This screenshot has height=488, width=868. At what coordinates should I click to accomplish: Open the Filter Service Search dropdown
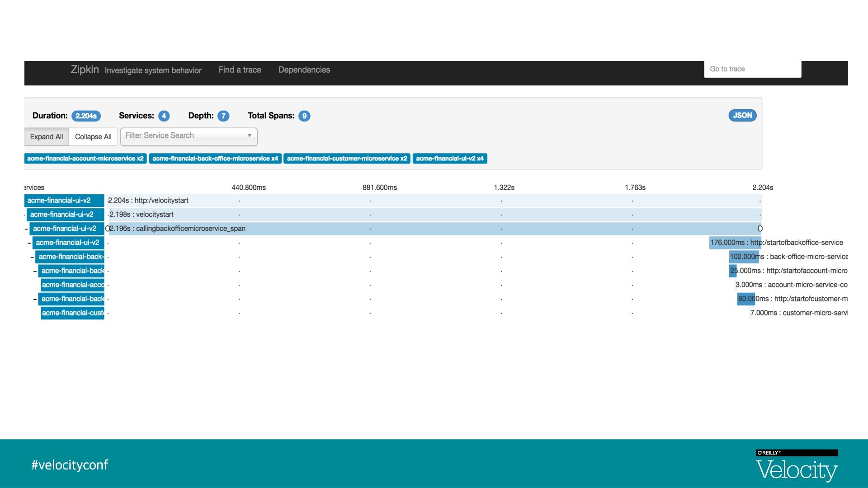(189, 136)
